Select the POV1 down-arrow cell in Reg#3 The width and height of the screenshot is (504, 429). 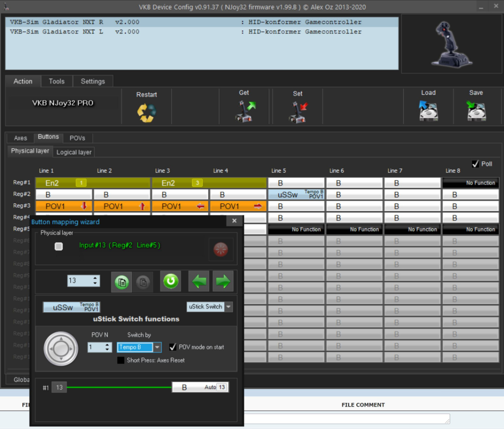pyautogui.click(x=64, y=206)
